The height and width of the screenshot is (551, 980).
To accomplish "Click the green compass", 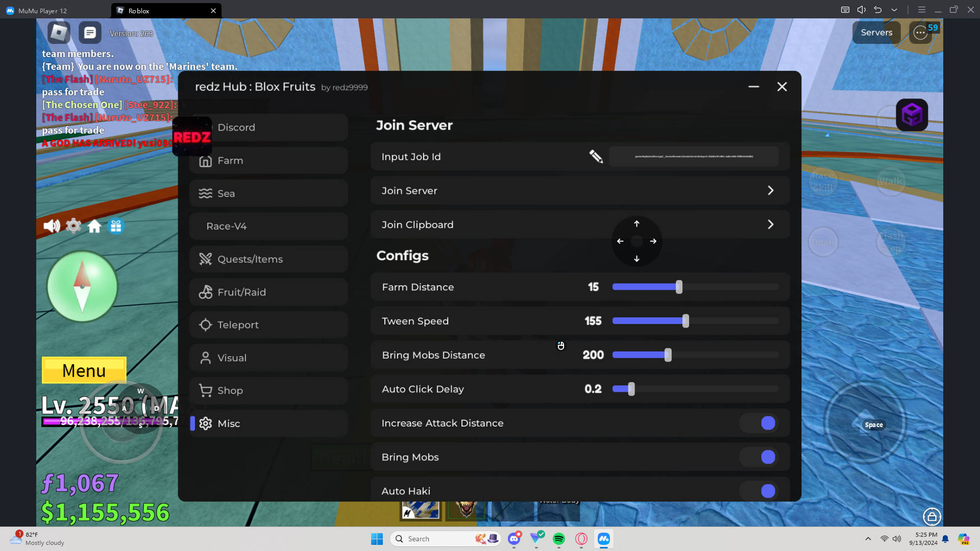I will click(x=82, y=286).
